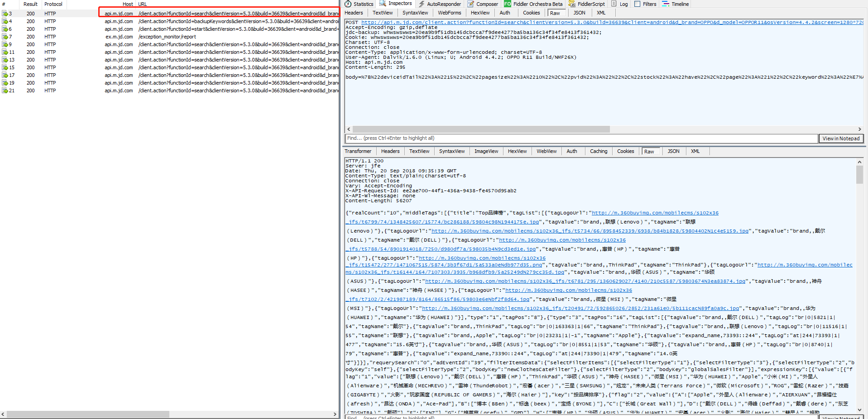The height and width of the screenshot is (419, 868).
Task: Open request Raw inspector tab
Action: (555, 13)
